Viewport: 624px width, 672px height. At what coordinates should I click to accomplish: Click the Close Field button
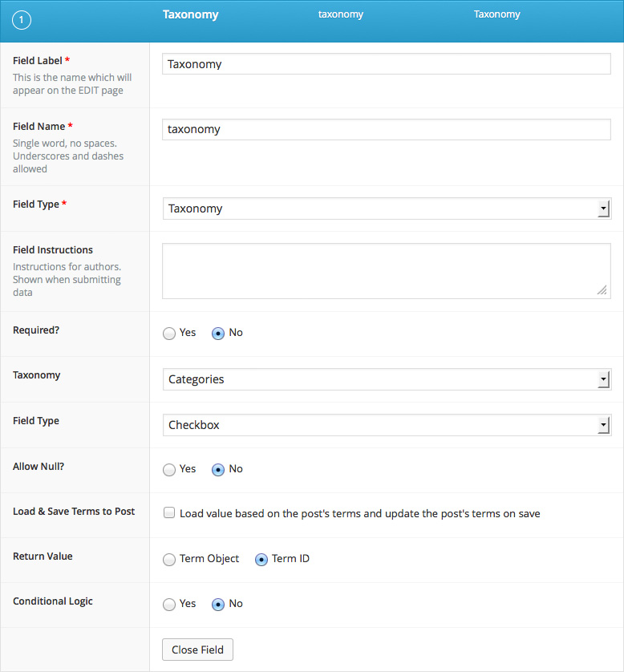coord(197,650)
